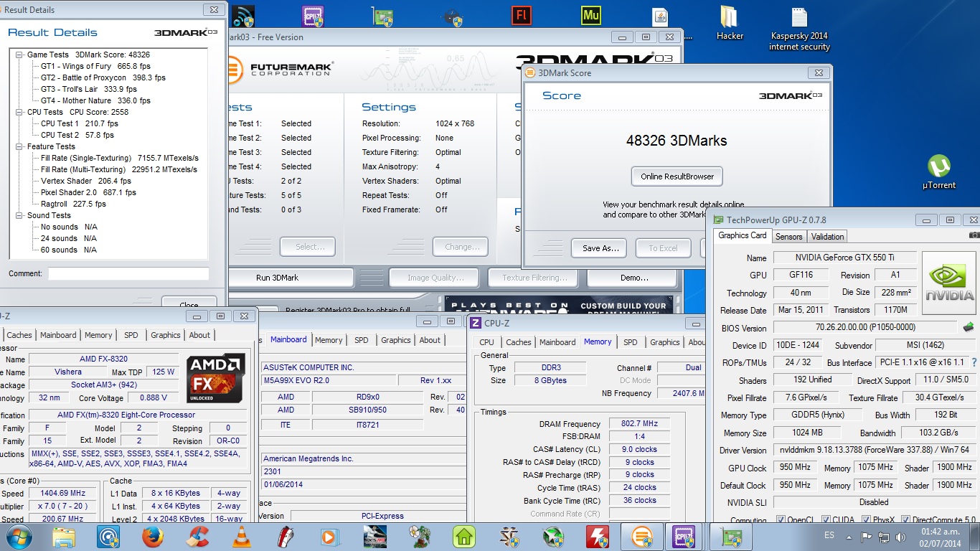The height and width of the screenshot is (551, 980).
Task: Open the wireless signal desktop shortcut
Action: click(x=243, y=15)
